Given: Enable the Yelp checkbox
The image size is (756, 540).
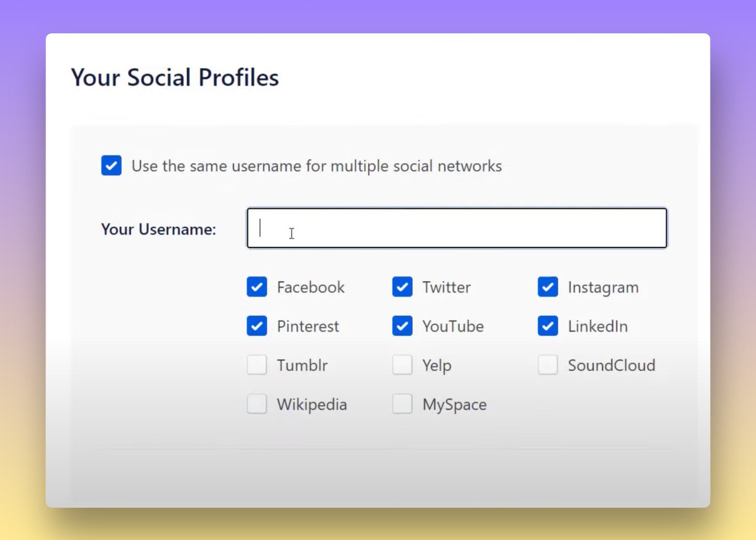Looking at the screenshot, I should pyautogui.click(x=402, y=365).
